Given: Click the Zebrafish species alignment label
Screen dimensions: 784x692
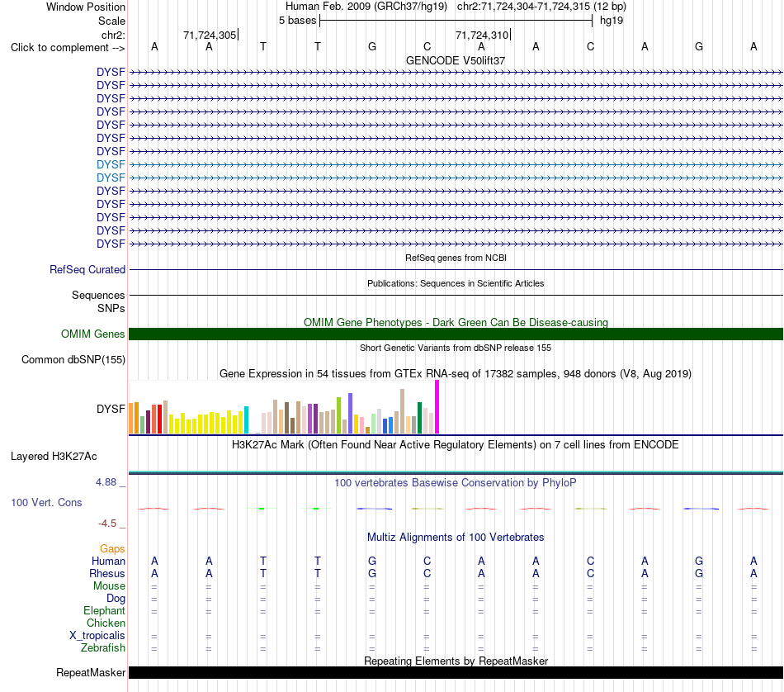Looking at the screenshot, I should pyautogui.click(x=103, y=647).
